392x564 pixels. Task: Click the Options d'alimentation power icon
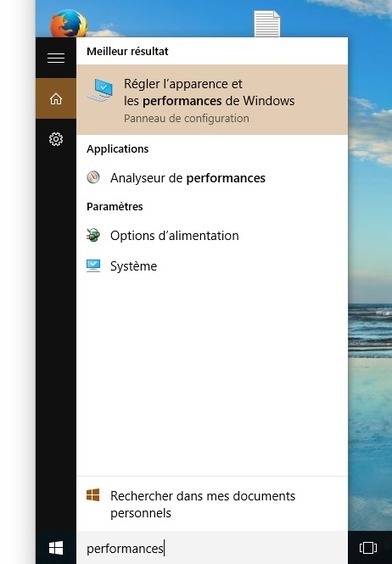click(93, 235)
